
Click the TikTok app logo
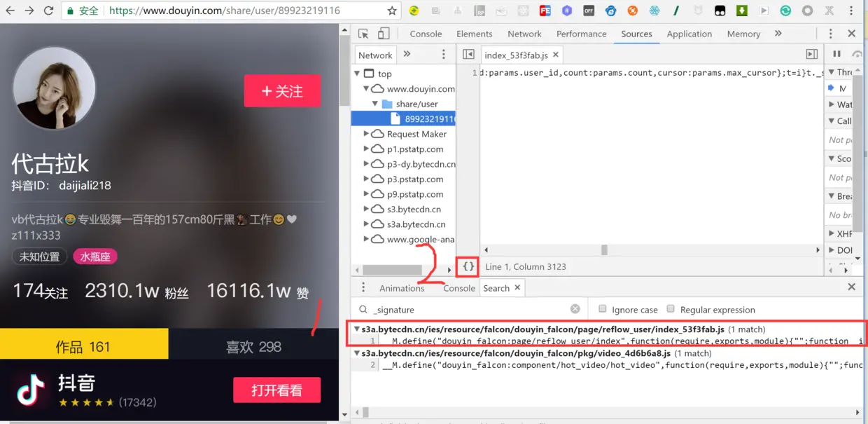[30, 390]
